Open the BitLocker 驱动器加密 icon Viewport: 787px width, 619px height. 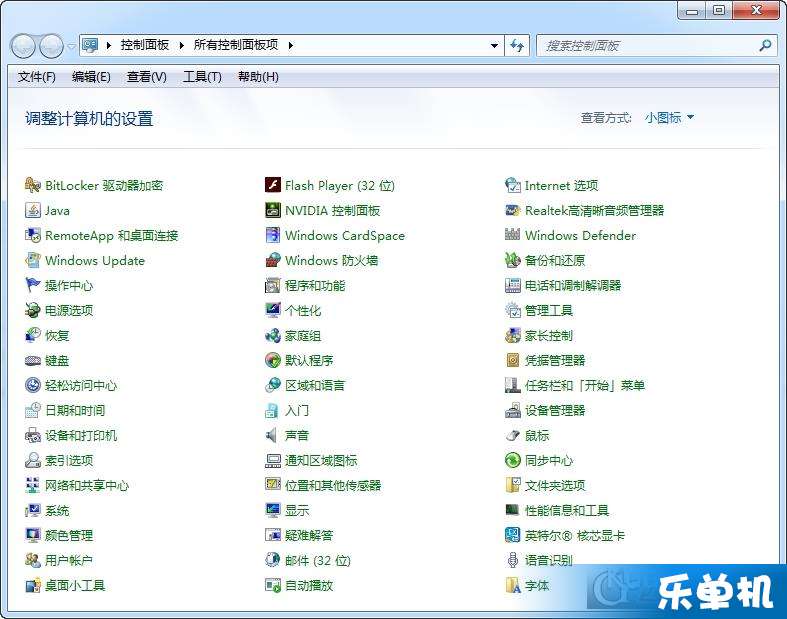(x=33, y=185)
